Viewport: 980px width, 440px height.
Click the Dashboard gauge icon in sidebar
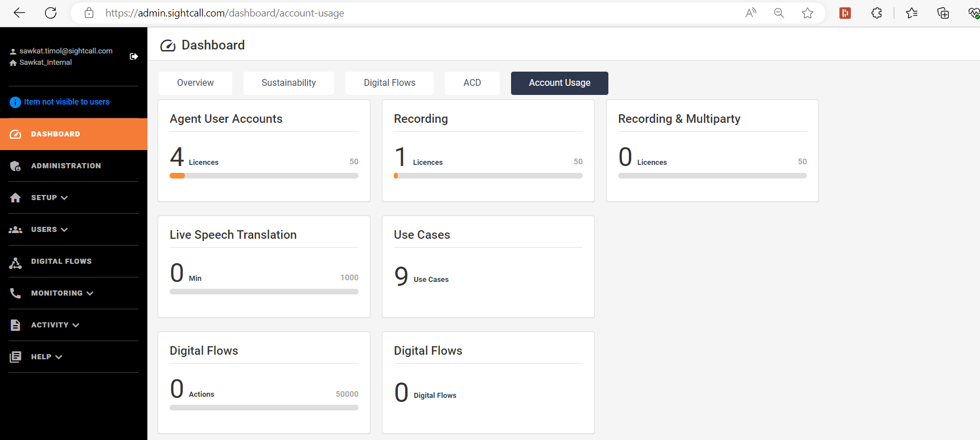15,134
